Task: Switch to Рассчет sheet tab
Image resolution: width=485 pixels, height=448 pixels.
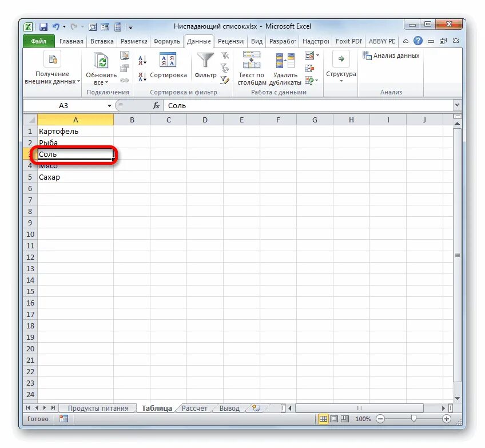Action: [x=194, y=409]
